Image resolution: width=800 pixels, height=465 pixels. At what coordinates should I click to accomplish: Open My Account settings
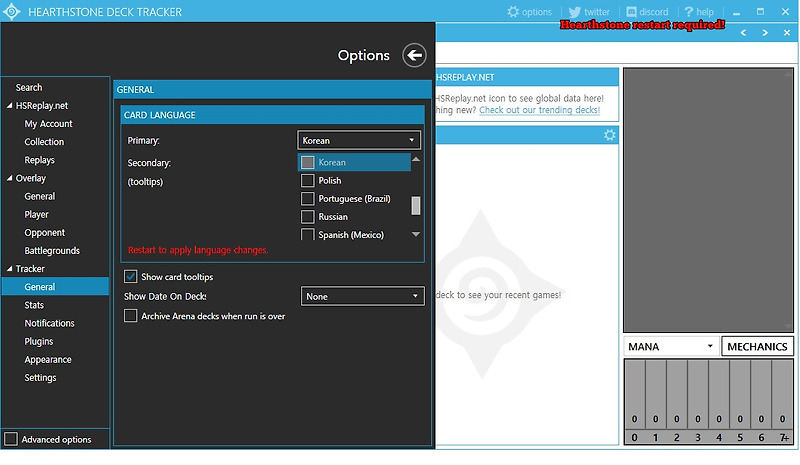pyautogui.click(x=48, y=124)
